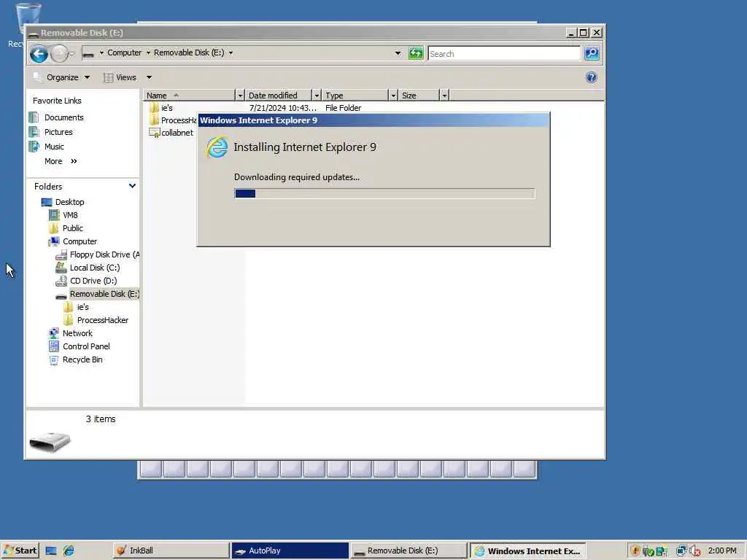
Task: Click Computer breadcrumb in address bar
Action: pos(124,52)
